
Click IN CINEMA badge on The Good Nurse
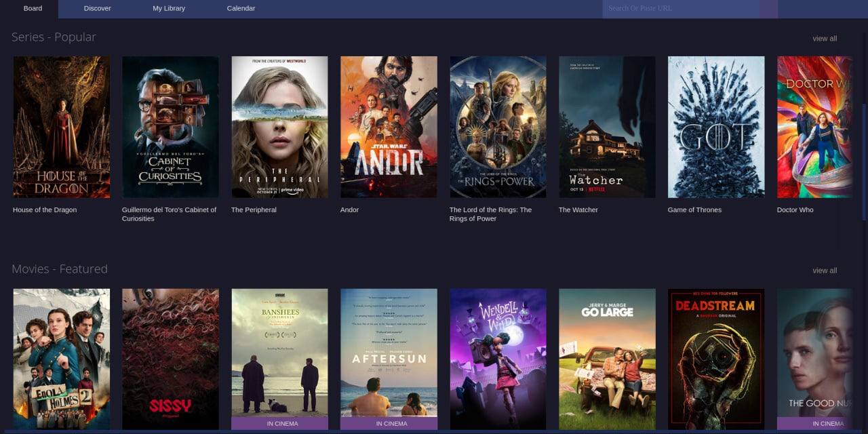pyautogui.click(x=814, y=423)
